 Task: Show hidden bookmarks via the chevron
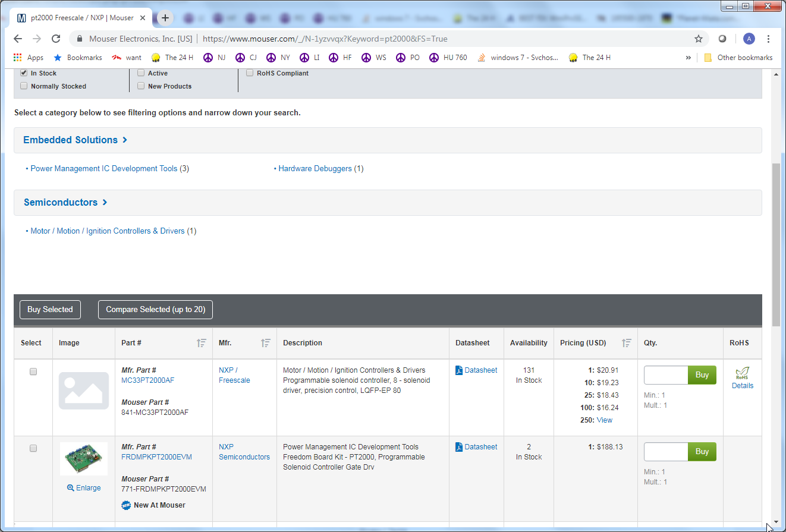tap(688, 58)
